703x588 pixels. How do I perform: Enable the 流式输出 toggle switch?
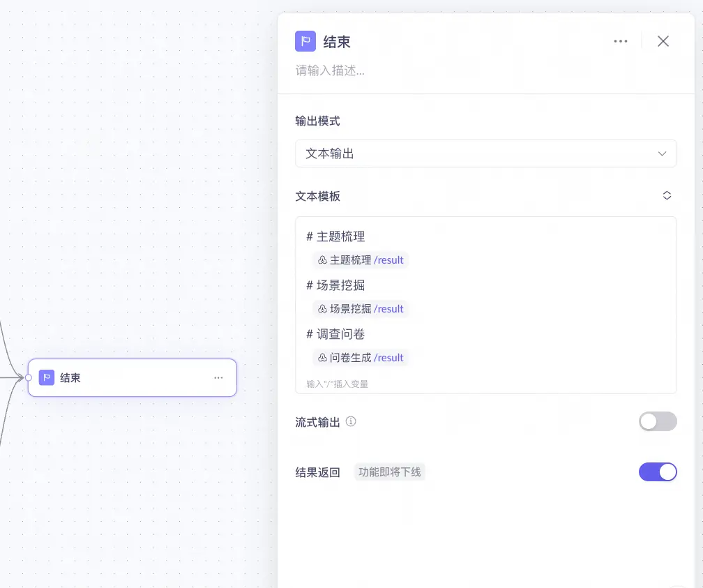click(x=658, y=421)
